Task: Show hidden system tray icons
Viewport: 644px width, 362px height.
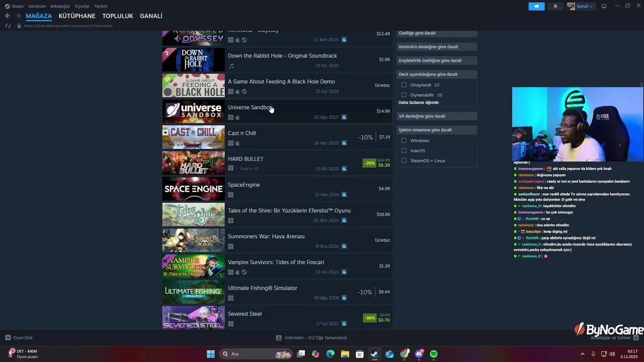Action: (583, 354)
